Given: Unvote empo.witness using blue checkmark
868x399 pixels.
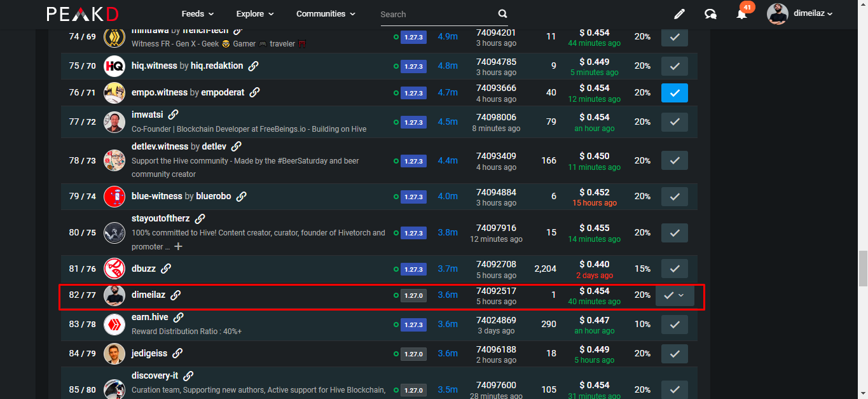Looking at the screenshot, I should click(x=675, y=93).
